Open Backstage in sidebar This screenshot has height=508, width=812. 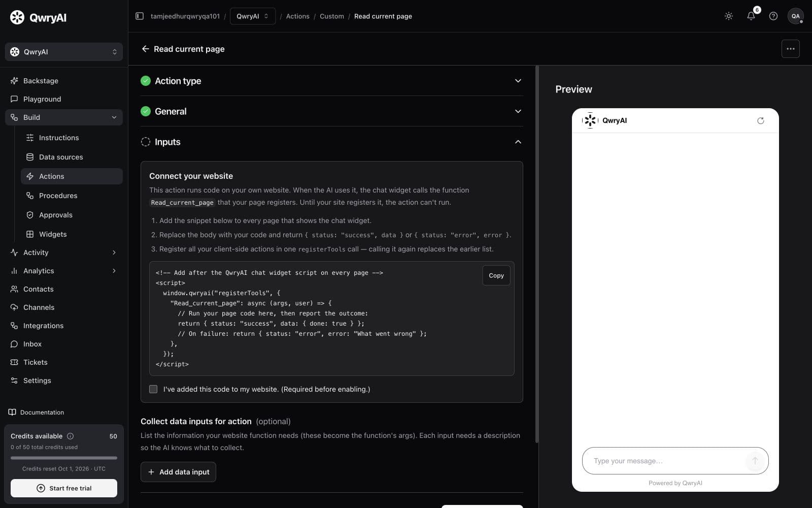[x=64, y=81]
